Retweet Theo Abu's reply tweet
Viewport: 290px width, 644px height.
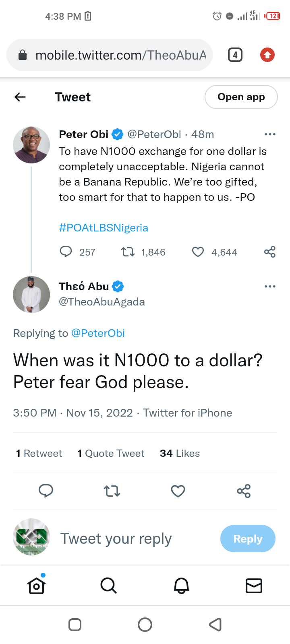click(x=112, y=491)
